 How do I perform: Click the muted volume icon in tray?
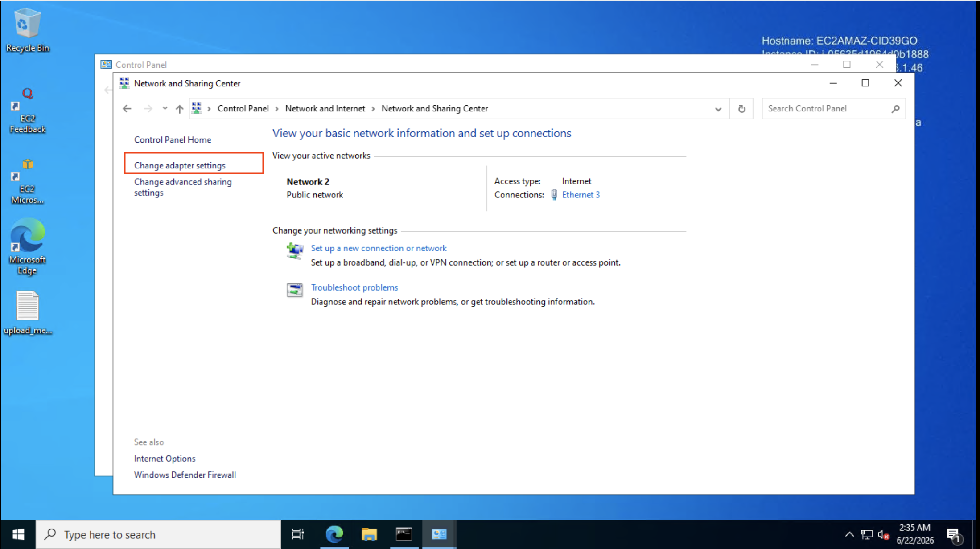883,534
